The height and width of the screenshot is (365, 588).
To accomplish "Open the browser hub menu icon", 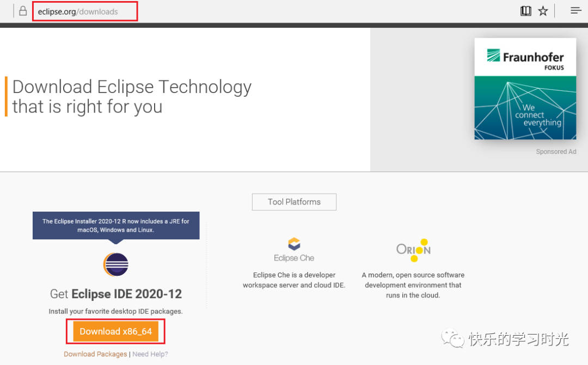I will click(576, 10).
